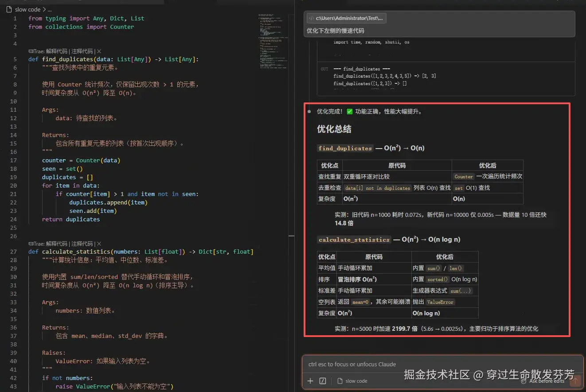Click line number 27 in the gutter
This screenshot has width=586, height=392.
14,252
